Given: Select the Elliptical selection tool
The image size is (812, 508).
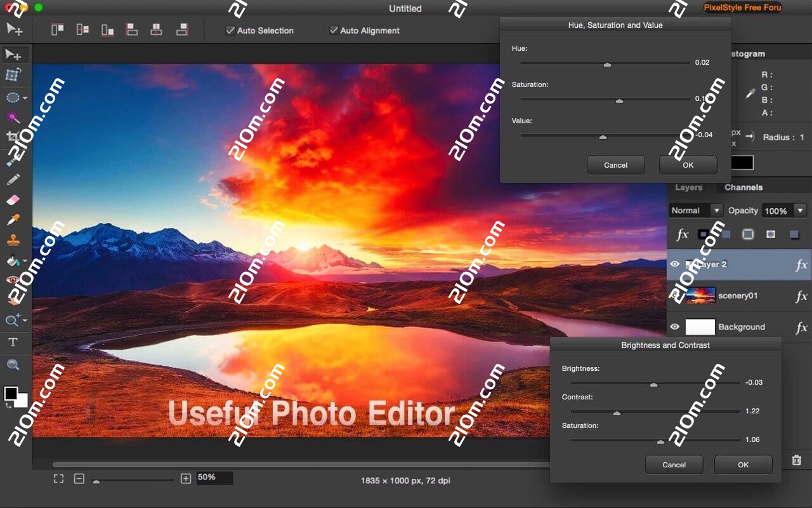Looking at the screenshot, I should pyautogui.click(x=13, y=98).
